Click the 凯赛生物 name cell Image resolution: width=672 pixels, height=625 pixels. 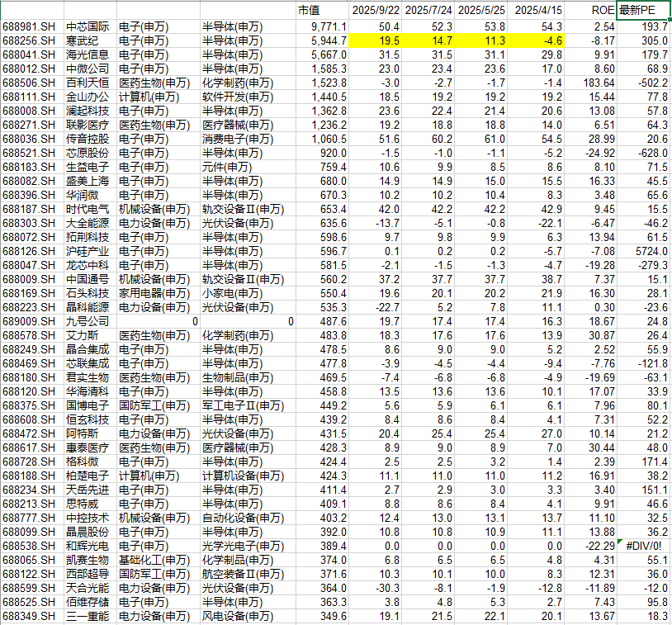click(90, 561)
